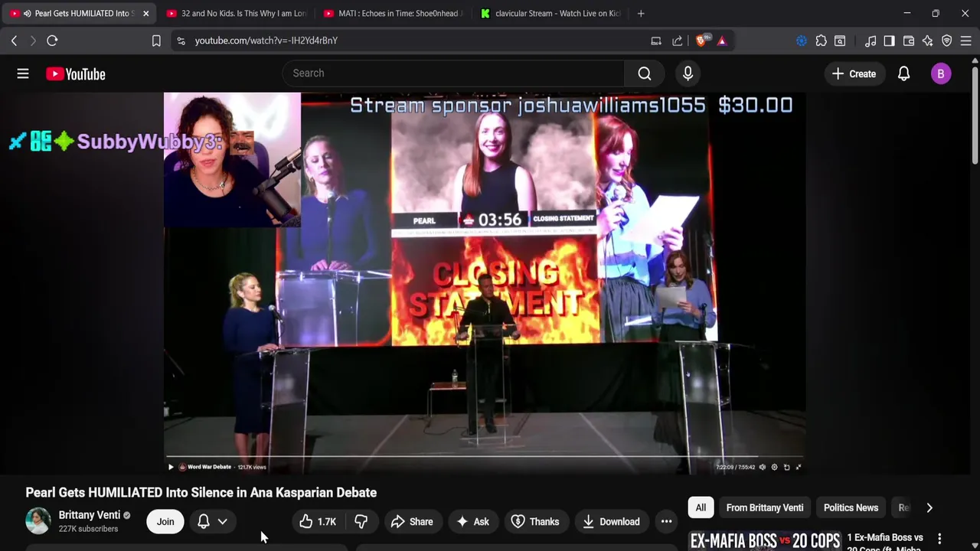The height and width of the screenshot is (551, 980).
Task: Open the YouTube guide hamburger menu
Action: pos(23,73)
